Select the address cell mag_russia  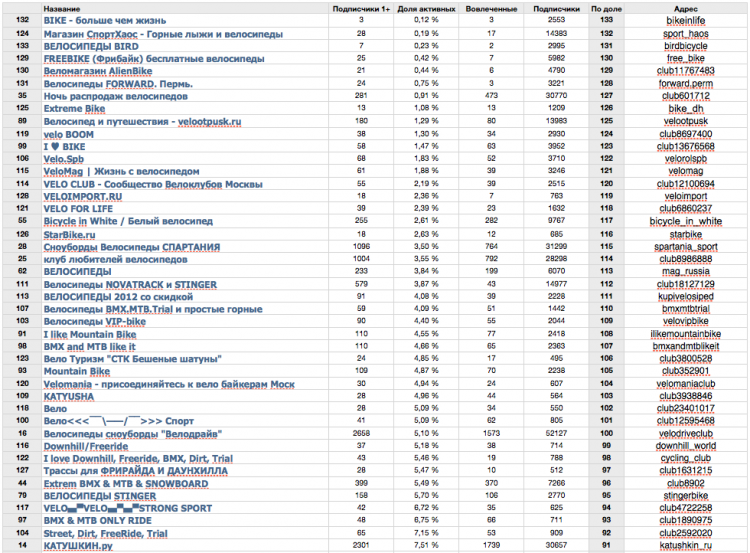click(686, 271)
